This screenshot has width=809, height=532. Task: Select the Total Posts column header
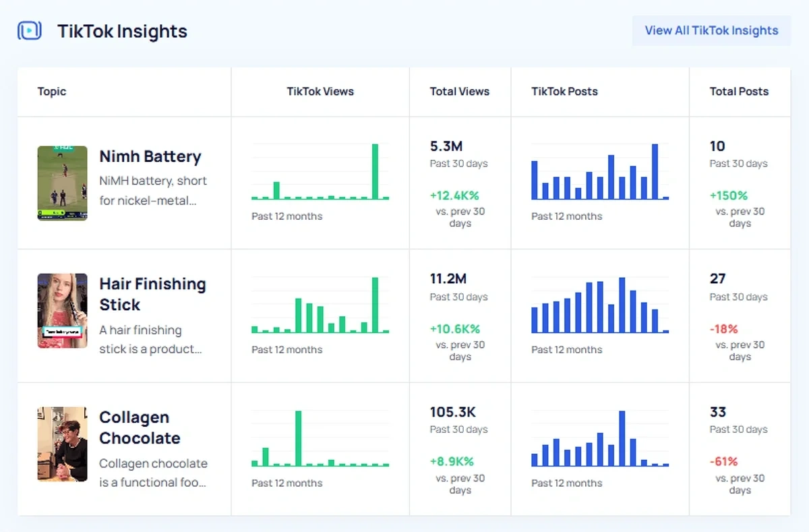[739, 91]
